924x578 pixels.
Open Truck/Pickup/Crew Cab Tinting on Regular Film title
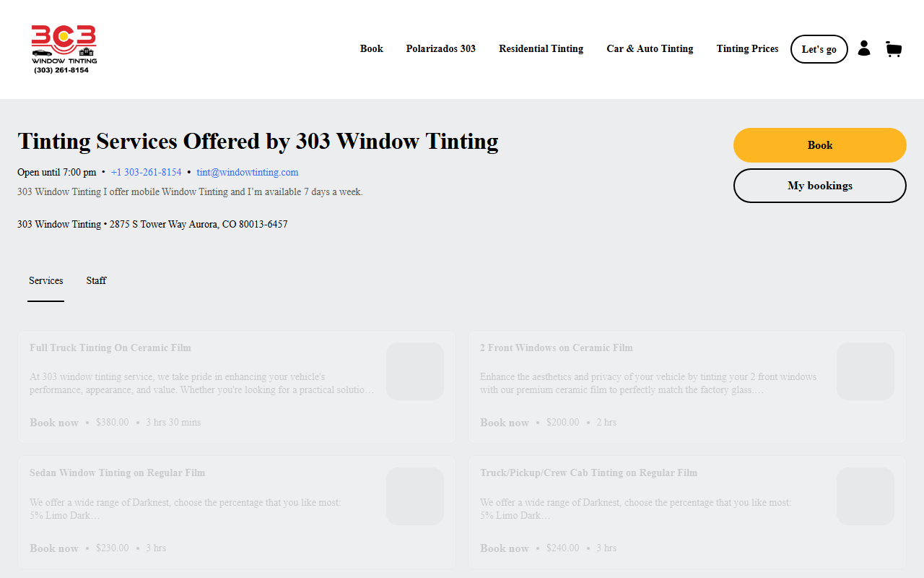[x=589, y=473]
